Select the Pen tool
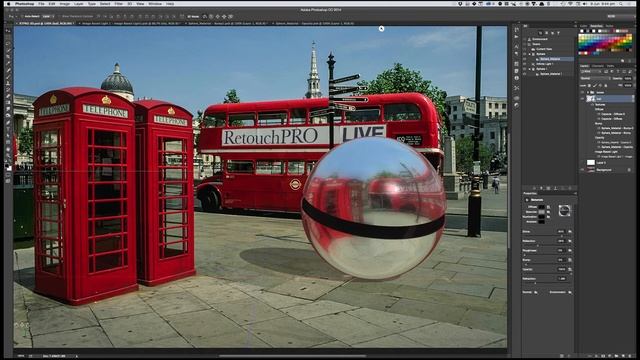The width and height of the screenshot is (640, 360). (x=8, y=122)
